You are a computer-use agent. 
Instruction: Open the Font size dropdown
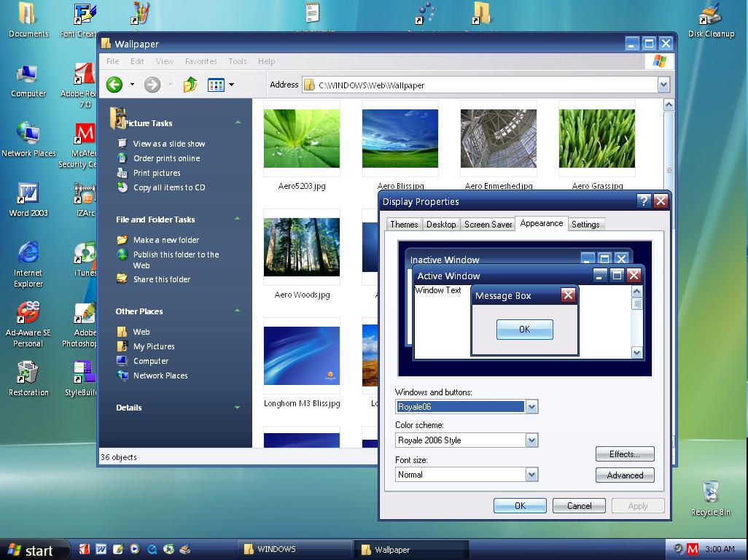click(x=531, y=475)
